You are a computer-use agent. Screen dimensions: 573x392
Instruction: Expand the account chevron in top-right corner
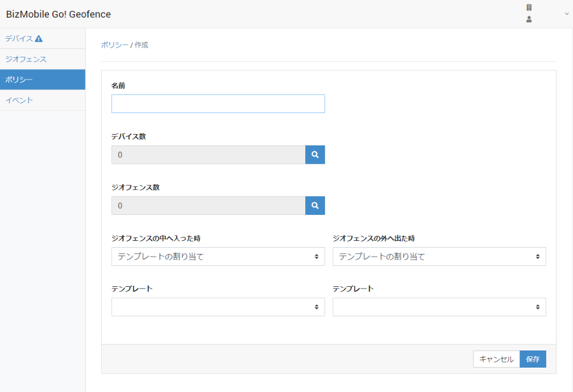tap(566, 14)
